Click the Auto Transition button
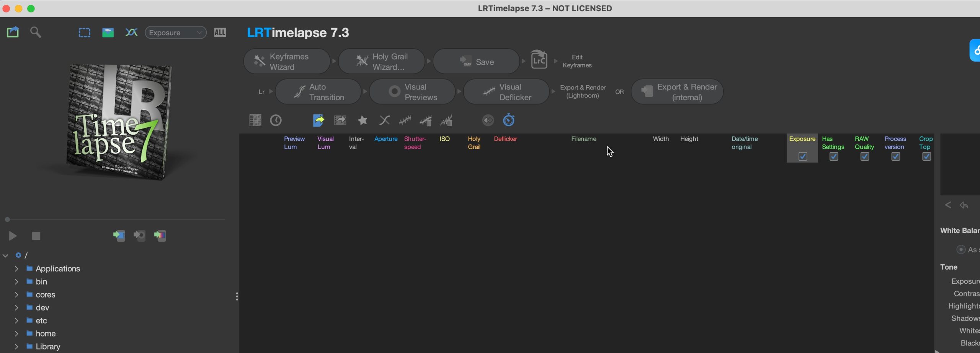 (x=318, y=92)
